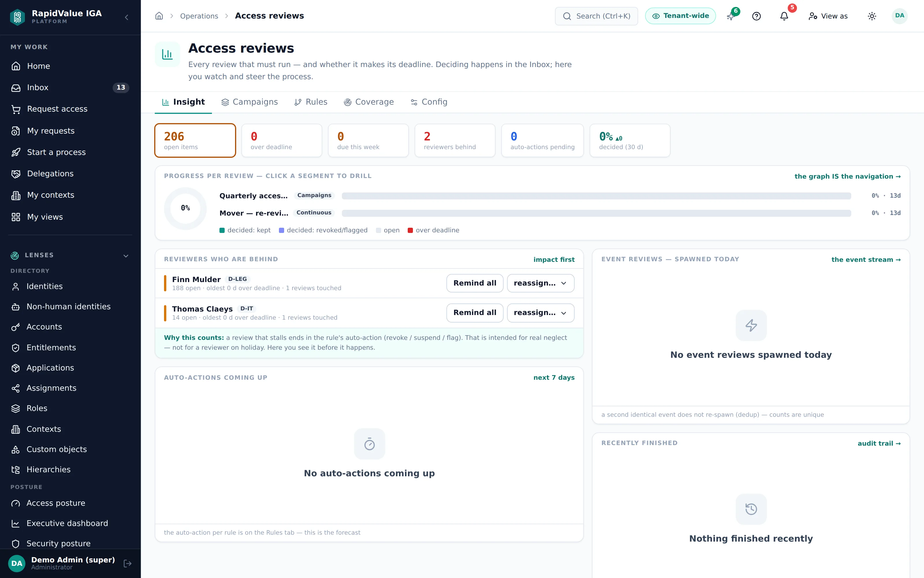Screen dimensions: 924x578
Task: Open My requests in sidebar
Action: 70,131
